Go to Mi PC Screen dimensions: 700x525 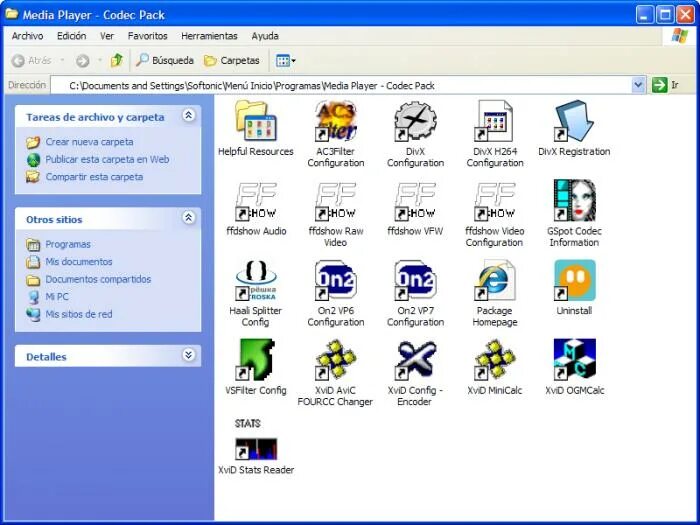[x=57, y=296]
